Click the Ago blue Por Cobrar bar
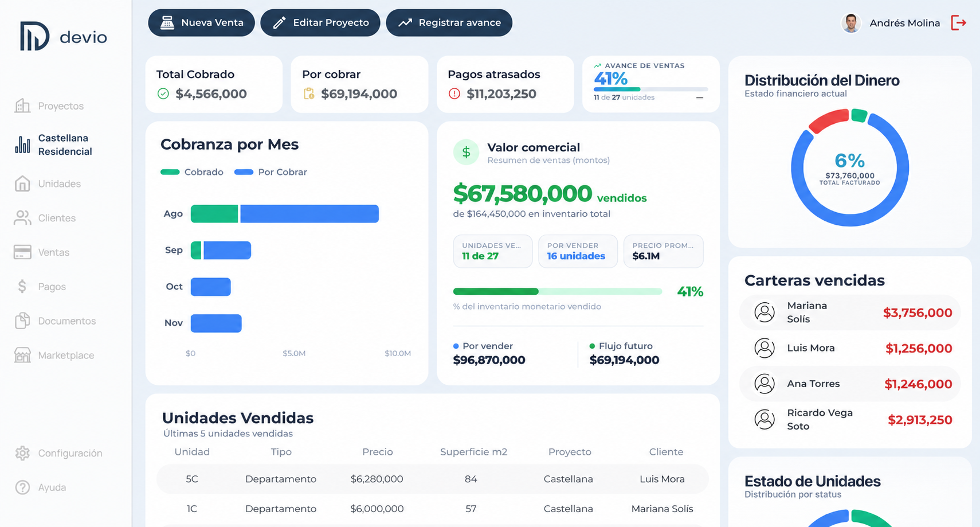The image size is (980, 527). coord(309,214)
